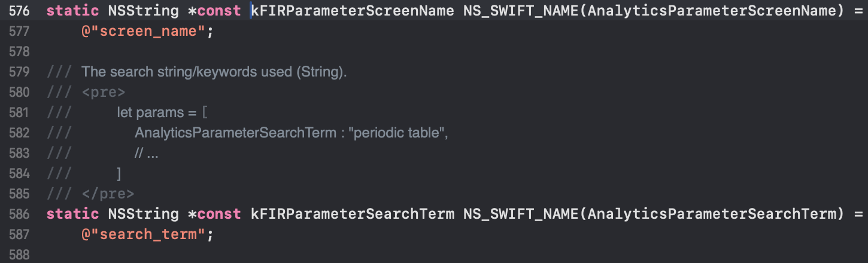This screenshot has height=263, width=868.
Task: Click line number 582 in the gutter
Action: [x=20, y=133]
